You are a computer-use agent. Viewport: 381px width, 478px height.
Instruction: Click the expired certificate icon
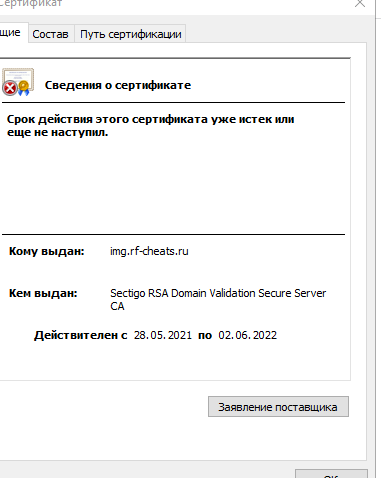click(18, 82)
